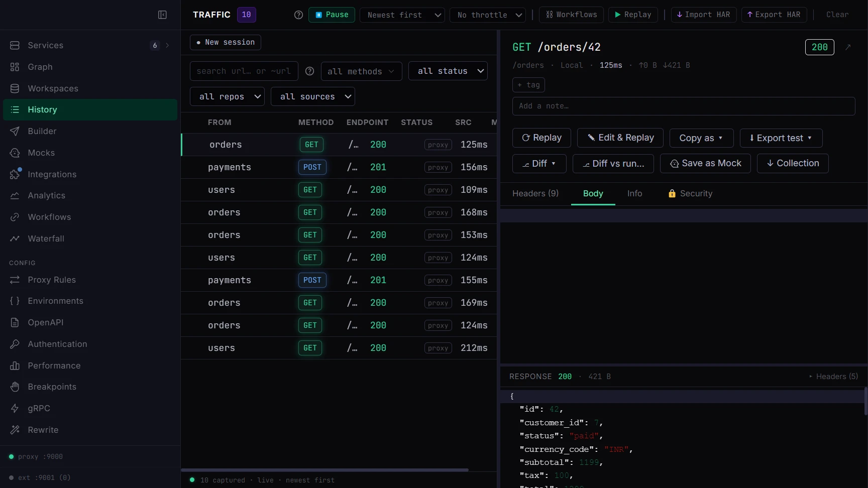The height and width of the screenshot is (488, 868).
Task: Open the Graph view icon
Action: click(15, 67)
